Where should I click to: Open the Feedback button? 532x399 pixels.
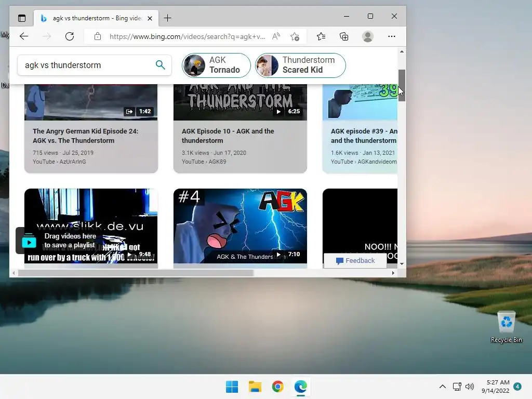pyautogui.click(x=355, y=261)
